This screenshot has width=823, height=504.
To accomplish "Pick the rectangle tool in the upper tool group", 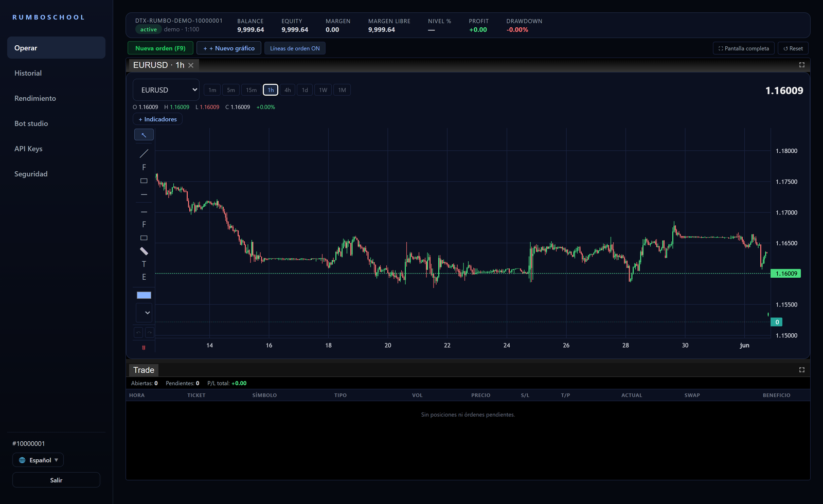I will [144, 181].
